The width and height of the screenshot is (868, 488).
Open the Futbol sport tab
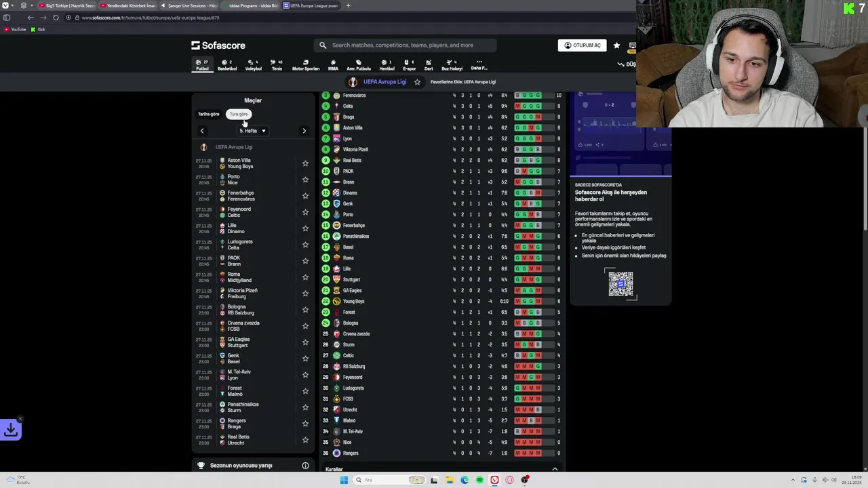pyautogui.click(x=202, y=65)
